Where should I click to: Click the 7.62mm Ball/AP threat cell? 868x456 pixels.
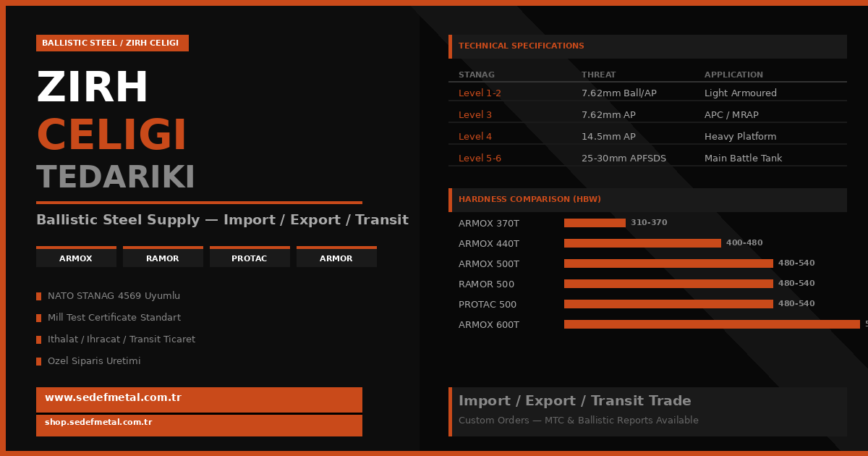[619, 93]
